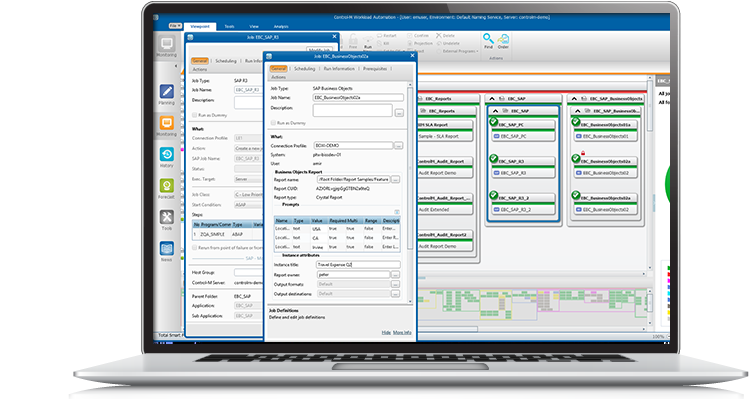Toggle Rerun from point of failure checkbox
Screen dimensions: 750x400
click(x=194, y=248)
